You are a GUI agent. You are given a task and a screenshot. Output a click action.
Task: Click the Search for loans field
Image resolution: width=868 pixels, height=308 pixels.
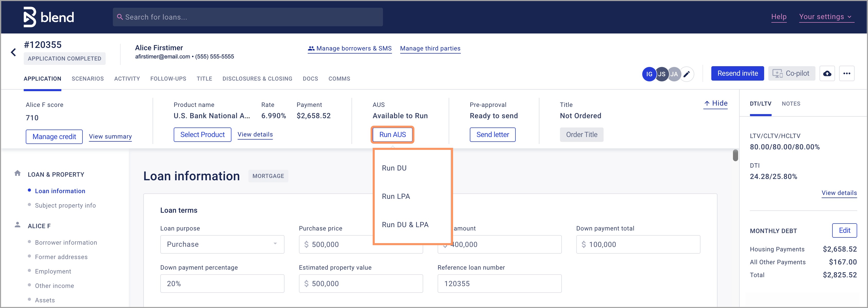point(248,17)
